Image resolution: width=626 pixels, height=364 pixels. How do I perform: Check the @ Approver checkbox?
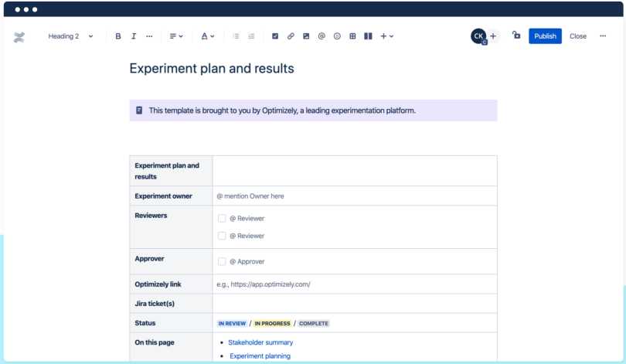(x=222, y=261)
